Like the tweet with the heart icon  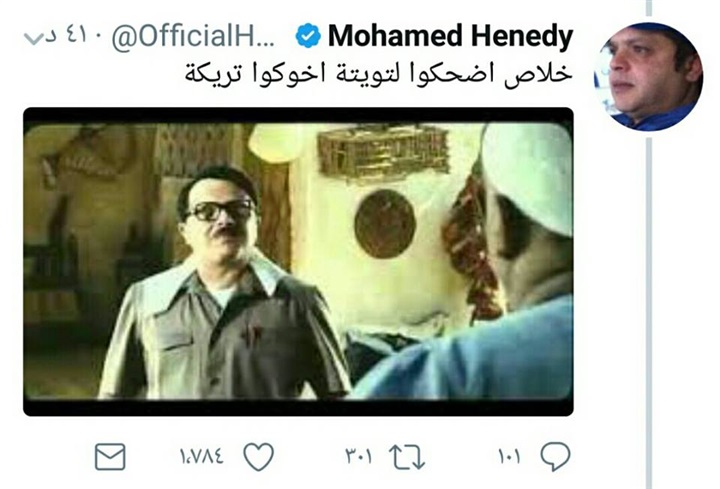point(259,456)
